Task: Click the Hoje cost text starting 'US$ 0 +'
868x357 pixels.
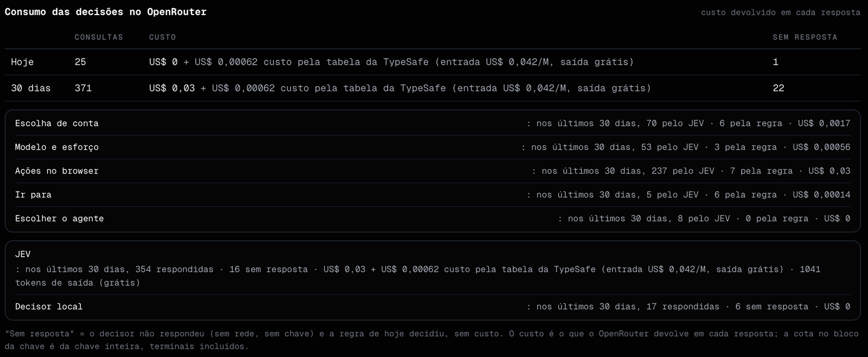Action: [x=392, y=62]
